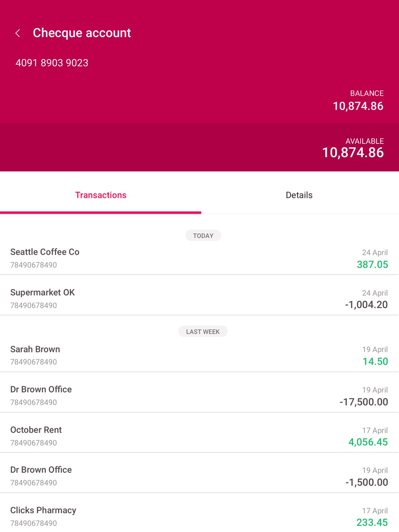Click the LAST WEEK section label

tap(203, 332)
